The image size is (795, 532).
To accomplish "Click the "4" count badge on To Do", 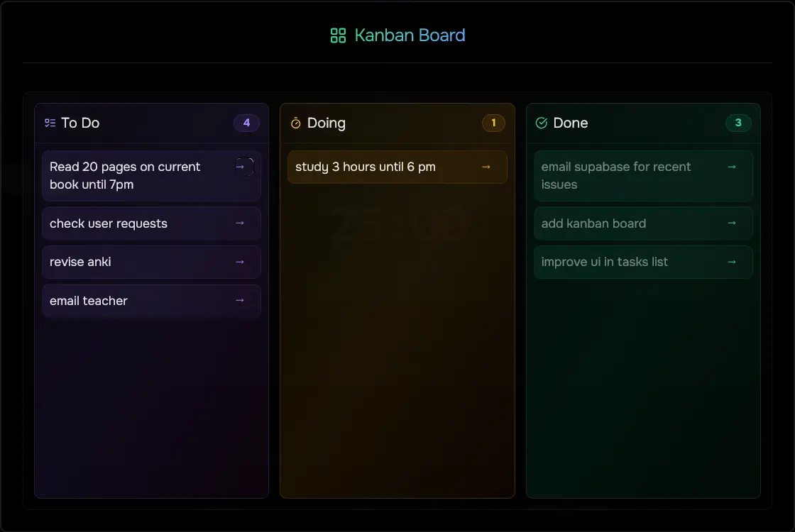I will 246,123.
